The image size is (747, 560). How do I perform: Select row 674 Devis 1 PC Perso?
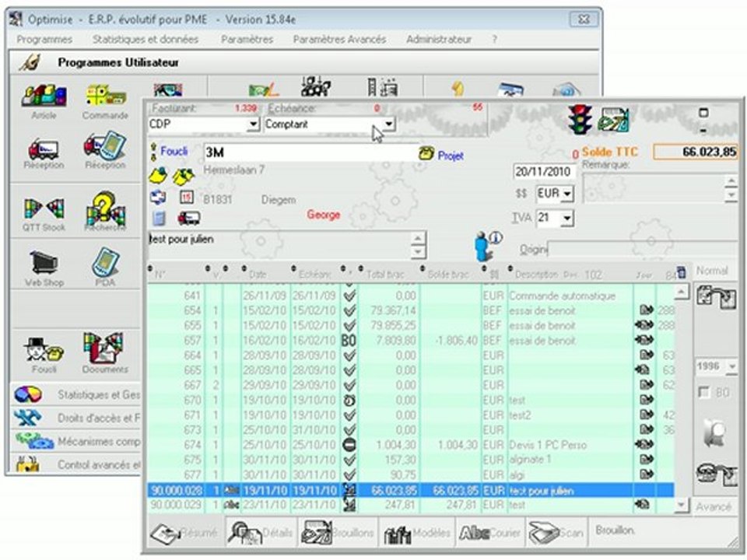coord(411,445)
